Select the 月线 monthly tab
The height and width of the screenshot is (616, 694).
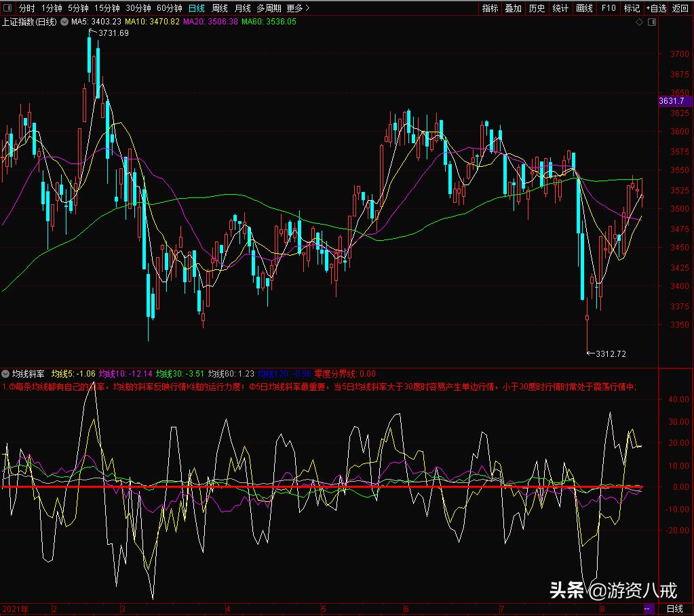pos(242,8)
